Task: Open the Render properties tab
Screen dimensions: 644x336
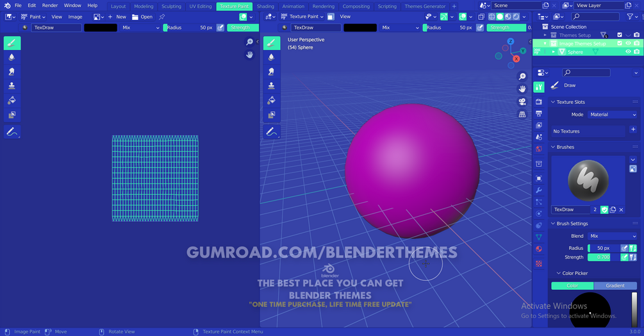Action: (x=539, y=101)
